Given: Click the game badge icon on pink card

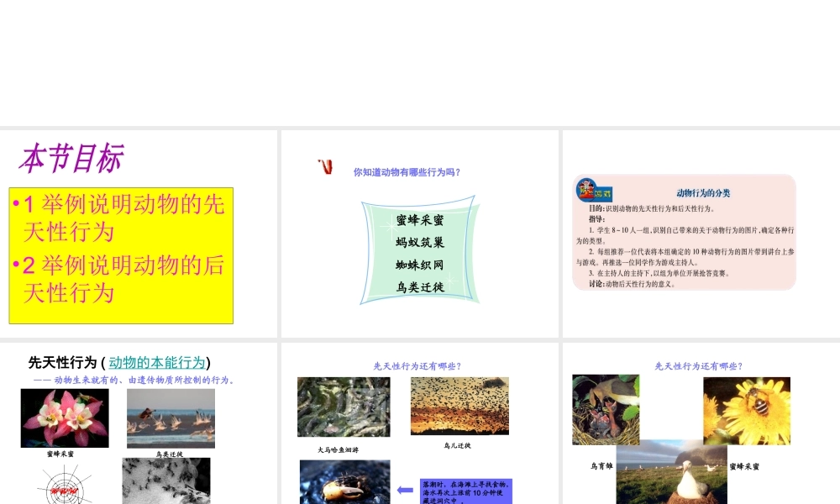Looking at the screenshot, I should pos(594,190).
